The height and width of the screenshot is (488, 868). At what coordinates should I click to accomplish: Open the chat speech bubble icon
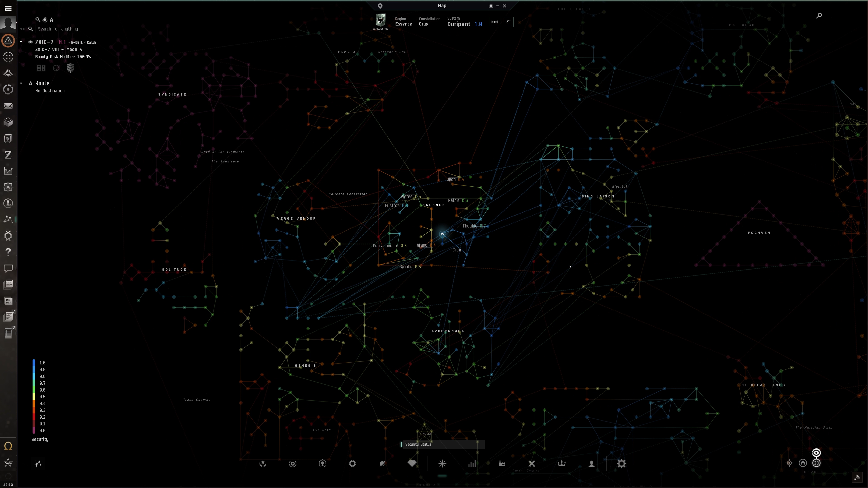[8, 268]
